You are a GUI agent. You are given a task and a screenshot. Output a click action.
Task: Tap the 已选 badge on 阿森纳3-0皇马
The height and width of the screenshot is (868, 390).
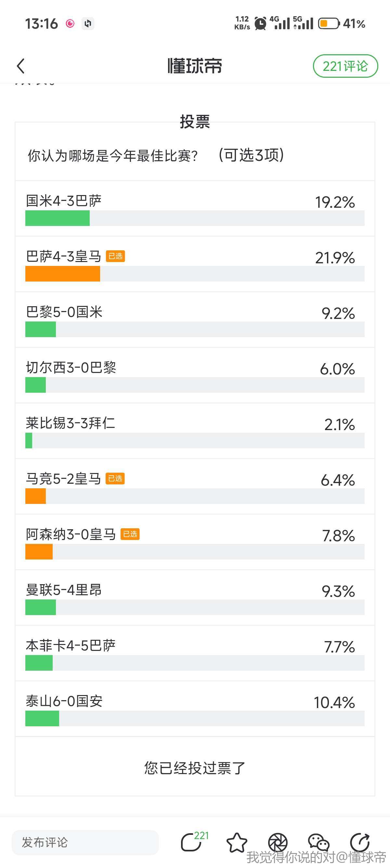130,534
